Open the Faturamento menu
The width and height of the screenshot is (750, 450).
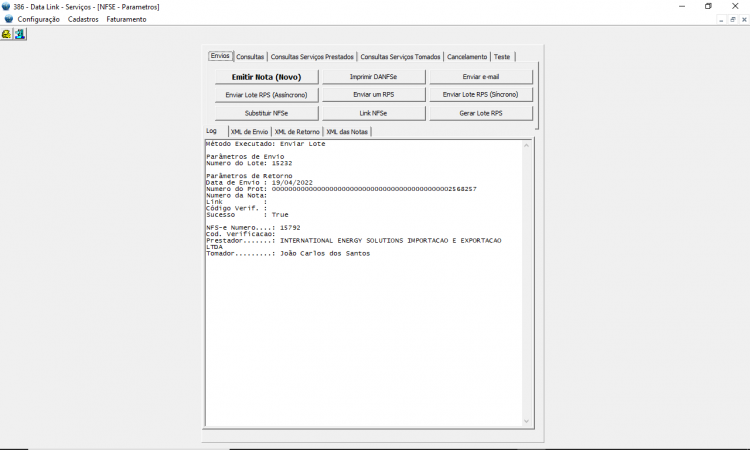(126, 19)
